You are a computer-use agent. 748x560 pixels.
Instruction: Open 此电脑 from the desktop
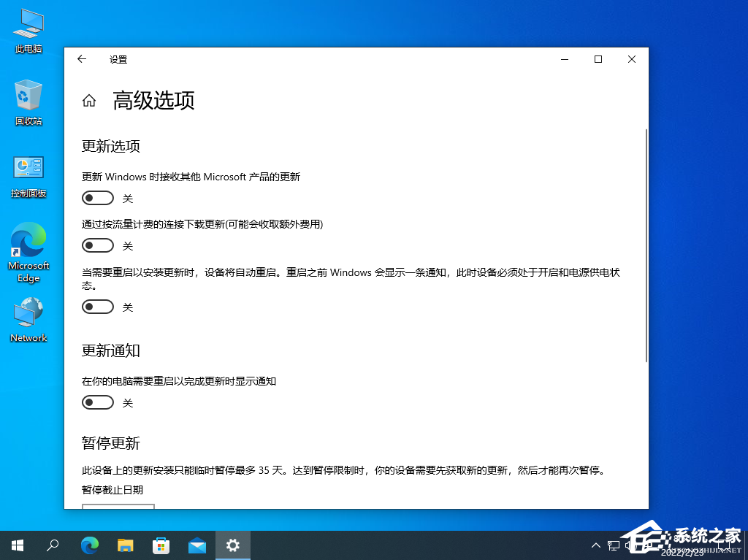(28, 27)
